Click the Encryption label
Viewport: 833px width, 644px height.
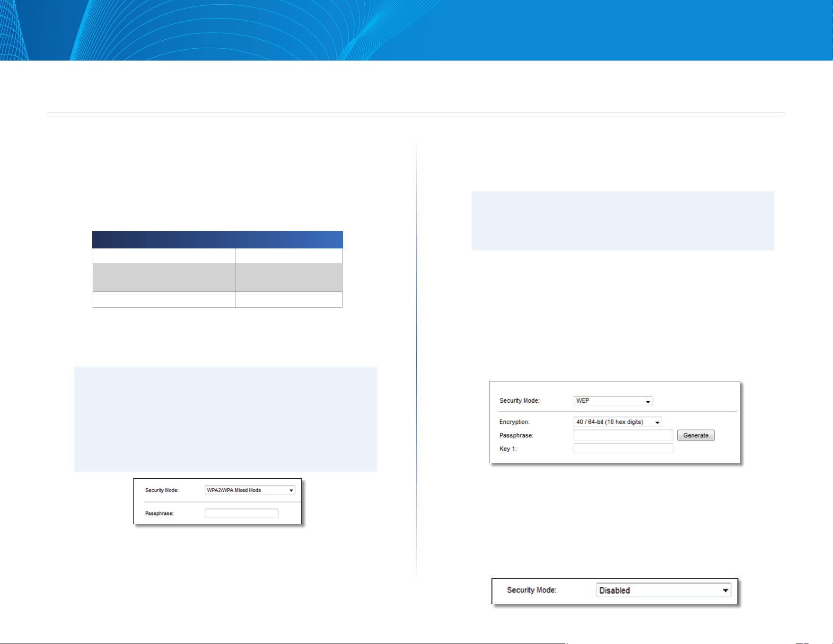[x=514, y=422]
